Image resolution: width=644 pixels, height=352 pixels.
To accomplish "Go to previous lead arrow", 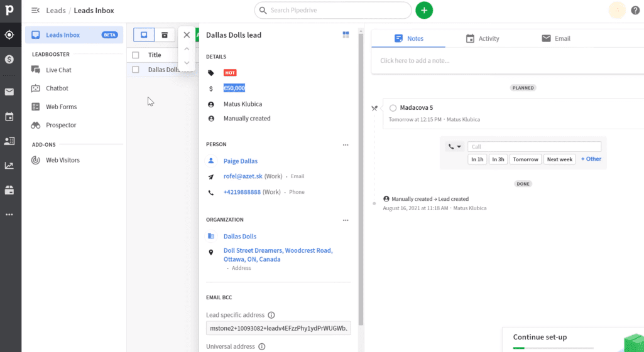I will point(187,49).
